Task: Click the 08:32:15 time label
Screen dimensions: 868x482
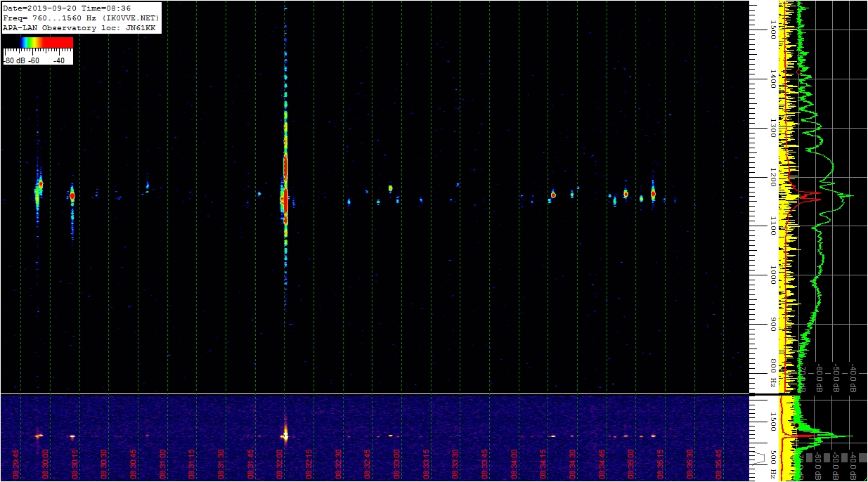Action: (309, 464)
